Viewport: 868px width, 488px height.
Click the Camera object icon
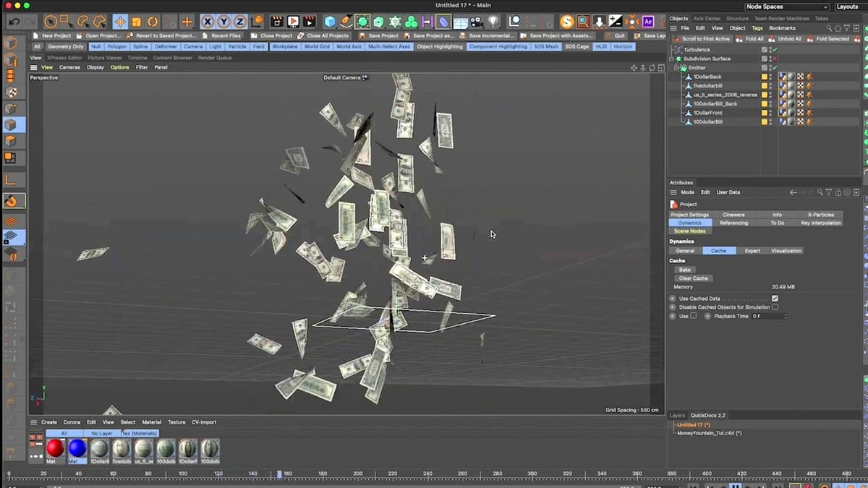(x=477, y=22)
